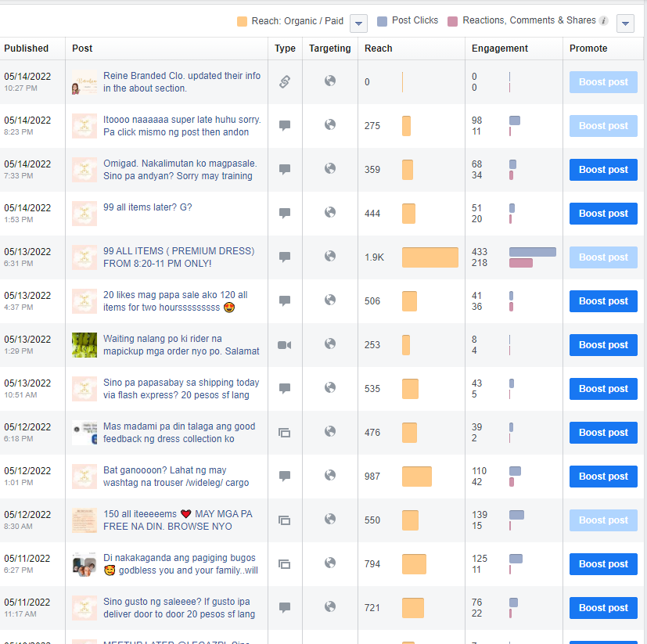Image resolution: width=647 pixels, height=644 pixels.
Task: Open the Bat ganoooon? Lahat ng may post link
Action: (x=176, y=476)
